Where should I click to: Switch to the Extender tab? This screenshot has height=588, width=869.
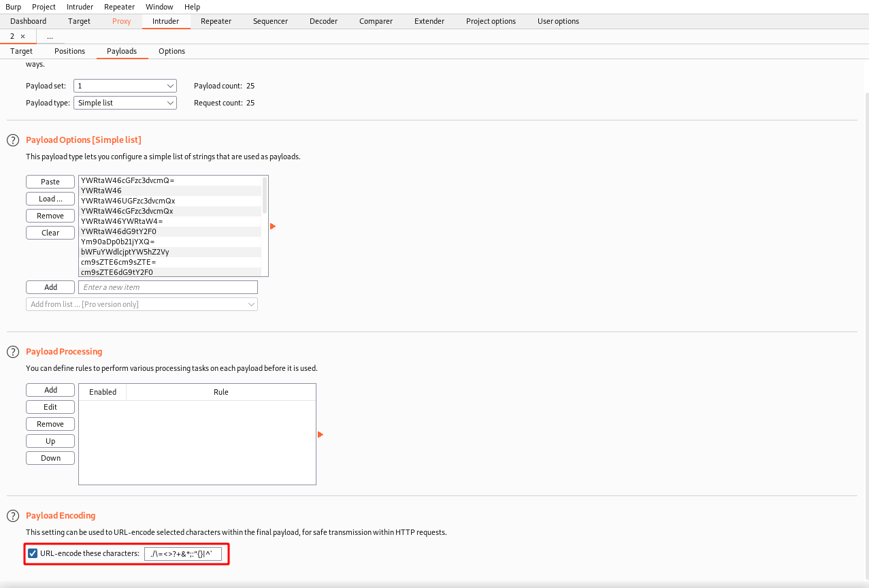[429, 21]
